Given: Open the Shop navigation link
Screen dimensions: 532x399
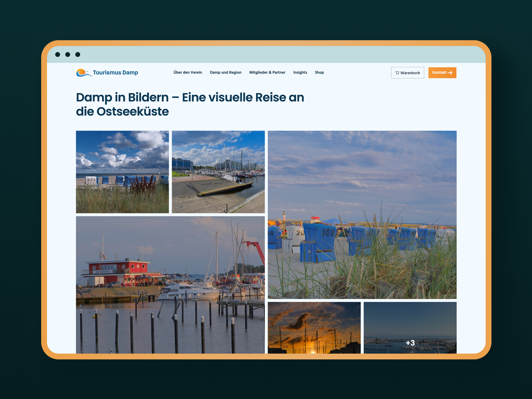Looking at the screenshot, I should [x=319, y=72].
